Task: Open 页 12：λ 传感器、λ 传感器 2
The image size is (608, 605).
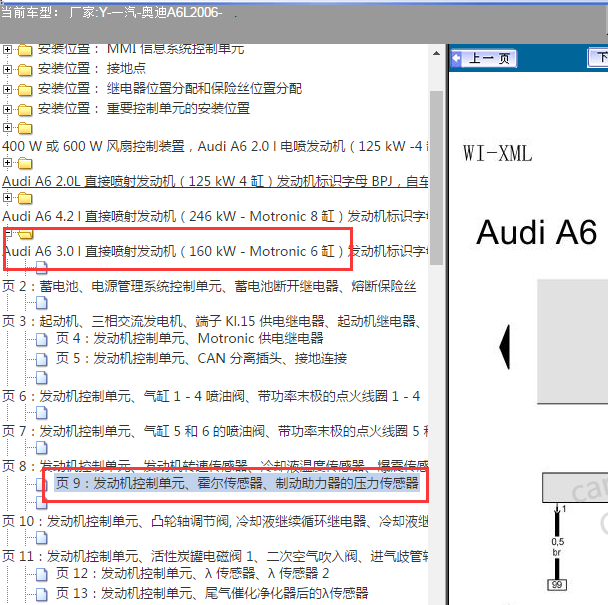Action: tap(193, 574)
